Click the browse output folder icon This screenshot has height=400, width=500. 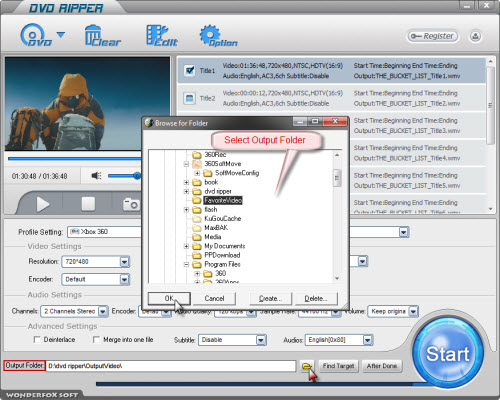click(x=306, y=366)
